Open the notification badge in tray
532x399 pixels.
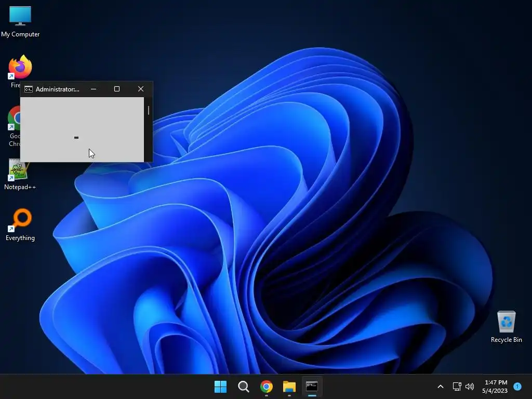[x=517, y=386]
